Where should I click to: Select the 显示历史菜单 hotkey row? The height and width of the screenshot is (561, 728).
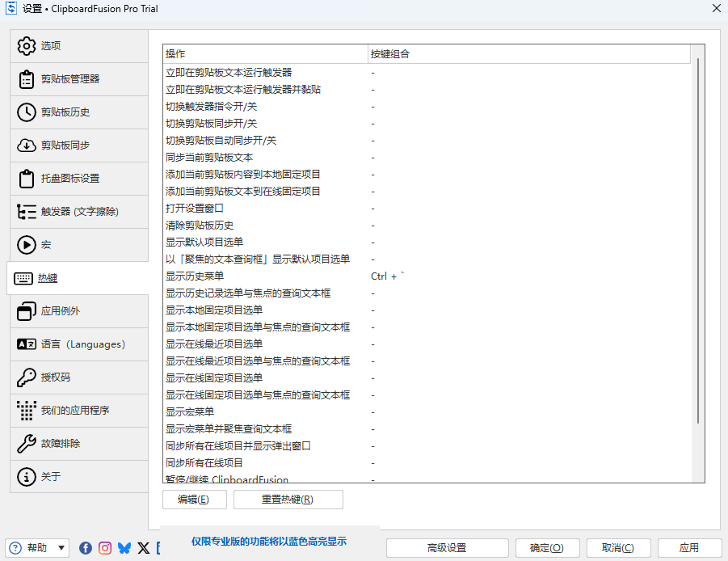267,276
